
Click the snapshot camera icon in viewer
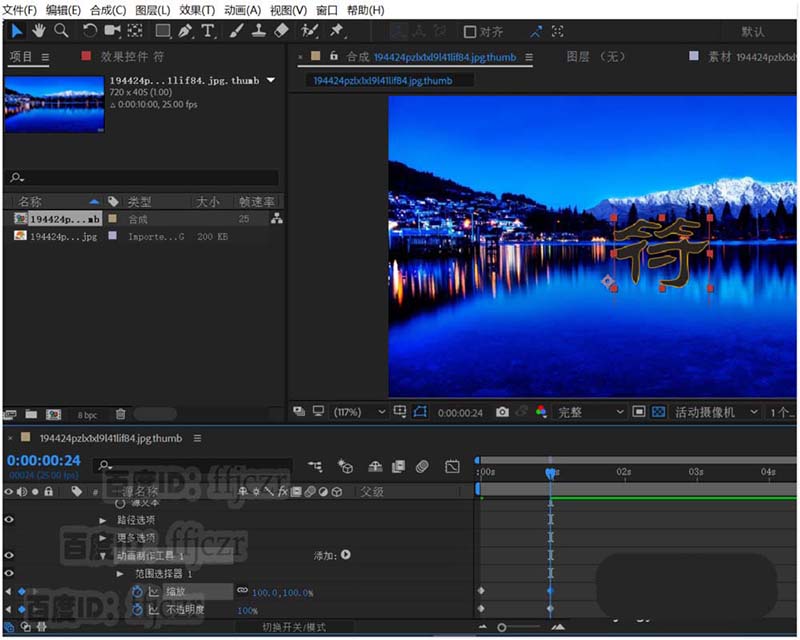502,412
